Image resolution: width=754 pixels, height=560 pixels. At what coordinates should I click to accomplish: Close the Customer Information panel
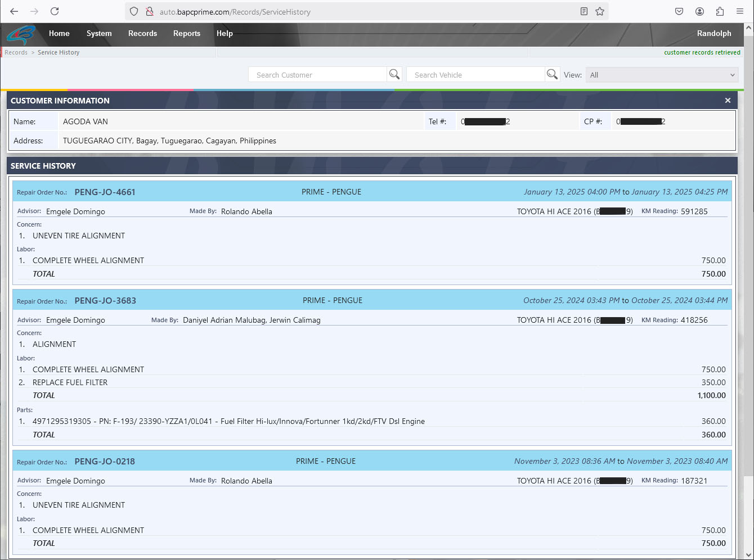tap(728, 101)
